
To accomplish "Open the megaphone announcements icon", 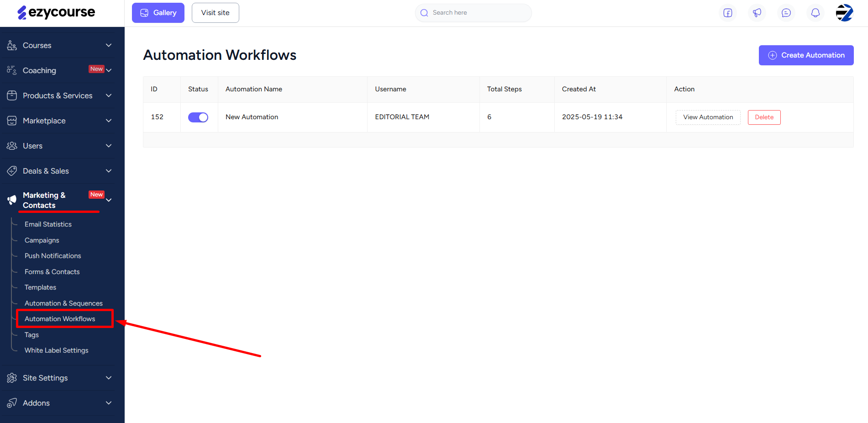I will (757, 13).
